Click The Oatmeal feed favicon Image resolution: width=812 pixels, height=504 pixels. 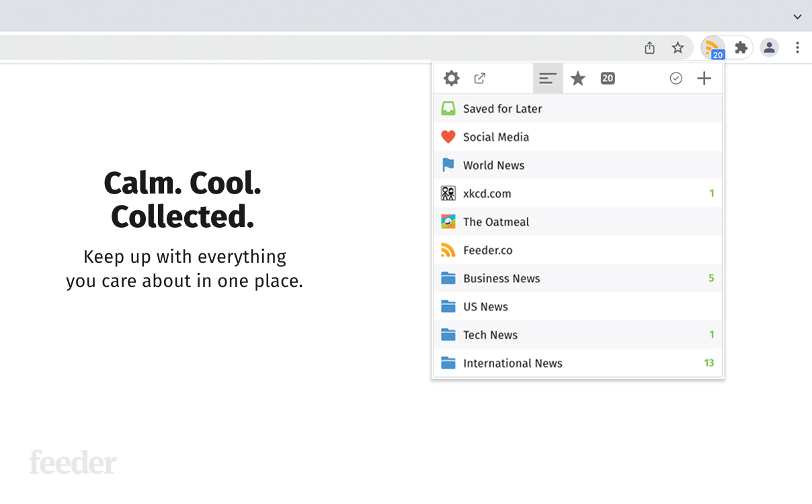coord(448,221)
